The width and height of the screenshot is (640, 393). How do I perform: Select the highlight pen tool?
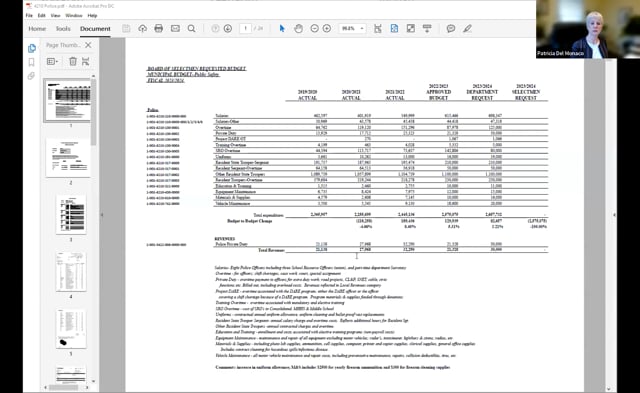pyautogui.click(x=467, y=29)
